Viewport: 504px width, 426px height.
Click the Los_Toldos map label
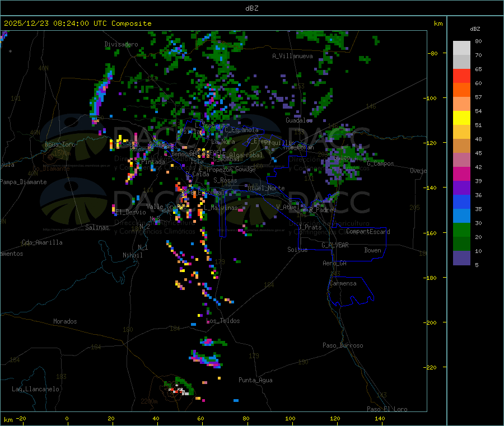point(223,321)
